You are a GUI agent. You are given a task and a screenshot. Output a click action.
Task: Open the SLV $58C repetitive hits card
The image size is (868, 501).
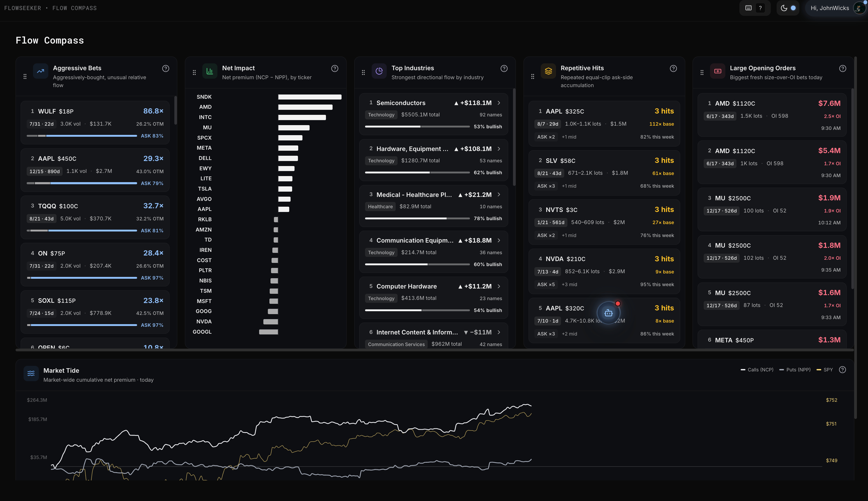tap(604, 173)
